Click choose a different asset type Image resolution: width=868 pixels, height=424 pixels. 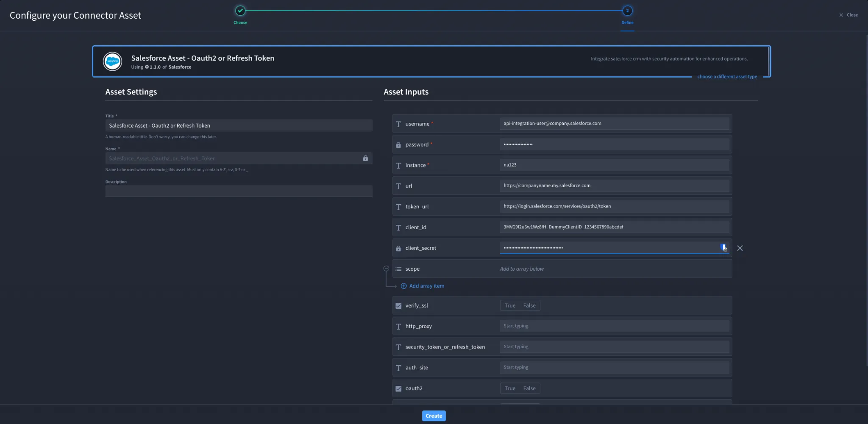tap(727, 77)
